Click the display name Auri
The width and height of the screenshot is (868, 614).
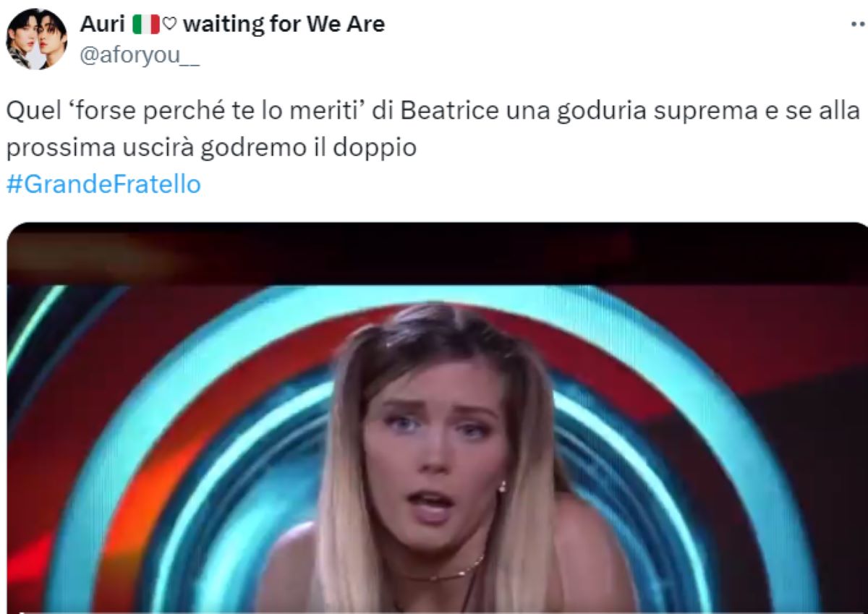coord(102,24)
